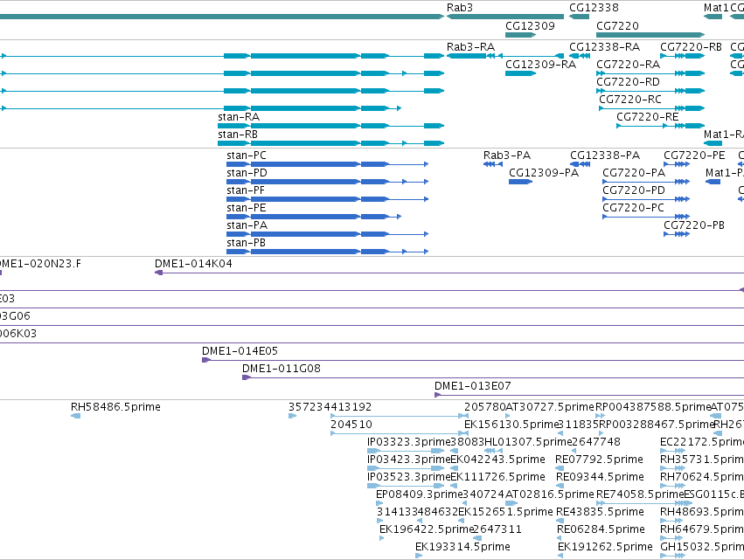Click the CG12338-RA transcript label

(x=604, y=47)
